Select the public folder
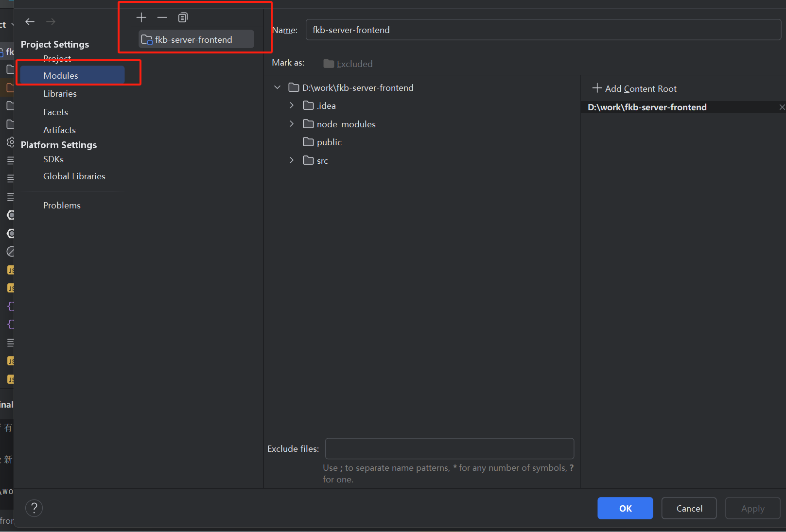 coord(329,142)
